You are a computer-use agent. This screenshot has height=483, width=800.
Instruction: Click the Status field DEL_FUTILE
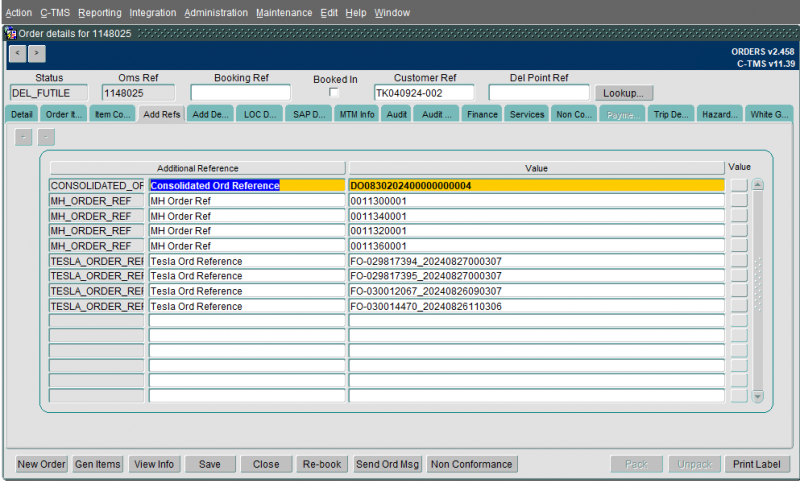pyautogui.click(x=48, y=93)
